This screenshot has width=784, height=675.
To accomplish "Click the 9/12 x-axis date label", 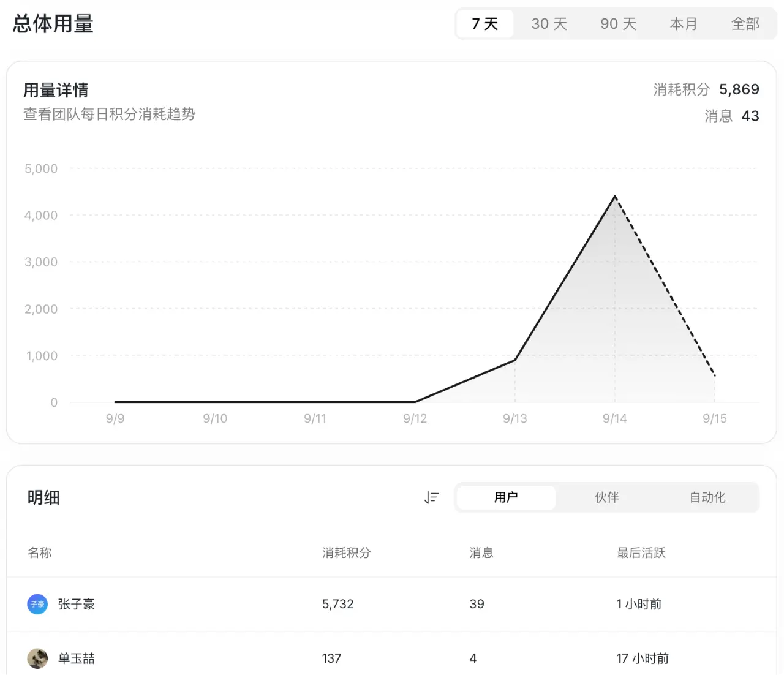I will 415,418.
